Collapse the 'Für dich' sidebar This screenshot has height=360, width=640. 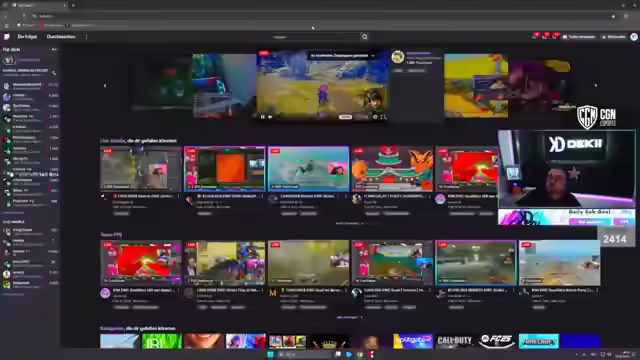pyautogui.click(x=54, y=49)
